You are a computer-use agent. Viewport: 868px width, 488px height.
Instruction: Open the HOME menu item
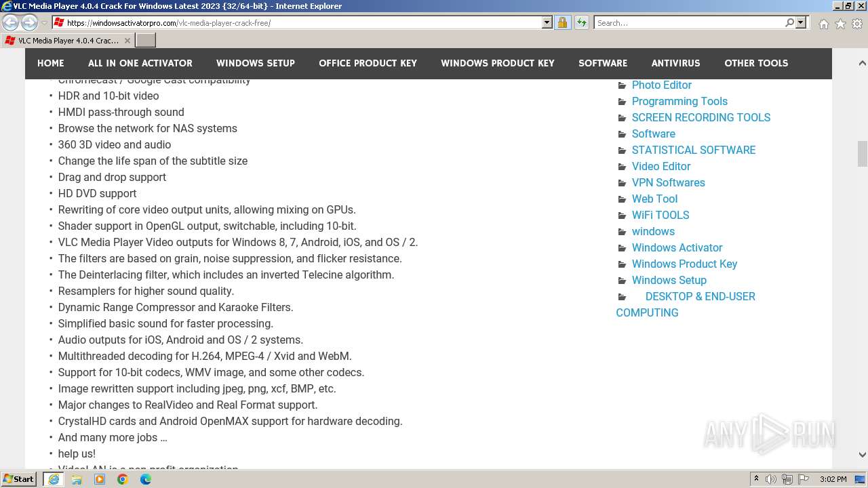tap(51, 63)
